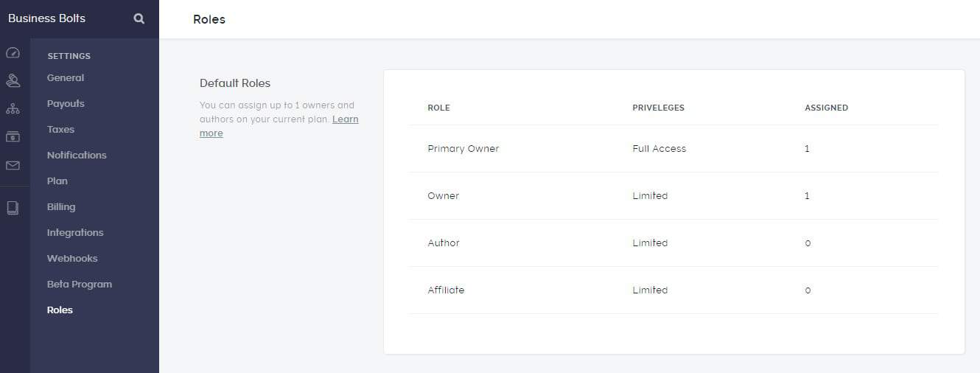Viewport: 980px width, 373px height.
Task: Go to Beta Program page
Action: pyautogui.click(x=80, y=285)
